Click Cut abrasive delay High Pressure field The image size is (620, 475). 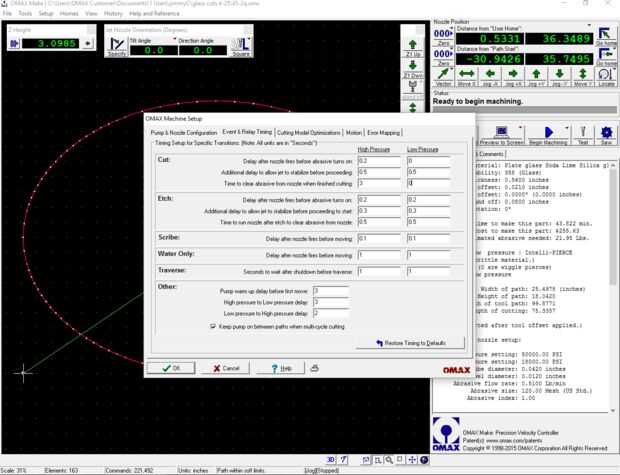pyautogui.click(x=379, y=161)
